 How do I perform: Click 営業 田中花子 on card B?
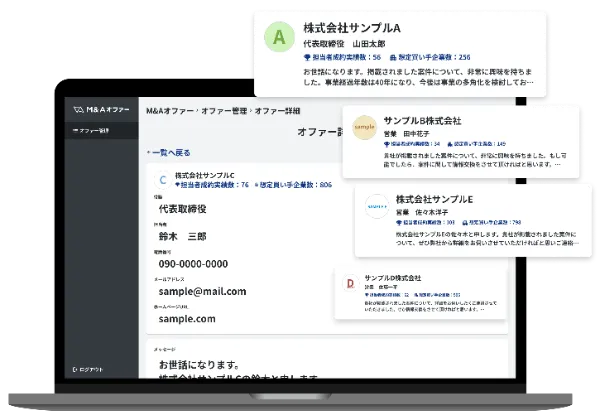click(406, 134)
